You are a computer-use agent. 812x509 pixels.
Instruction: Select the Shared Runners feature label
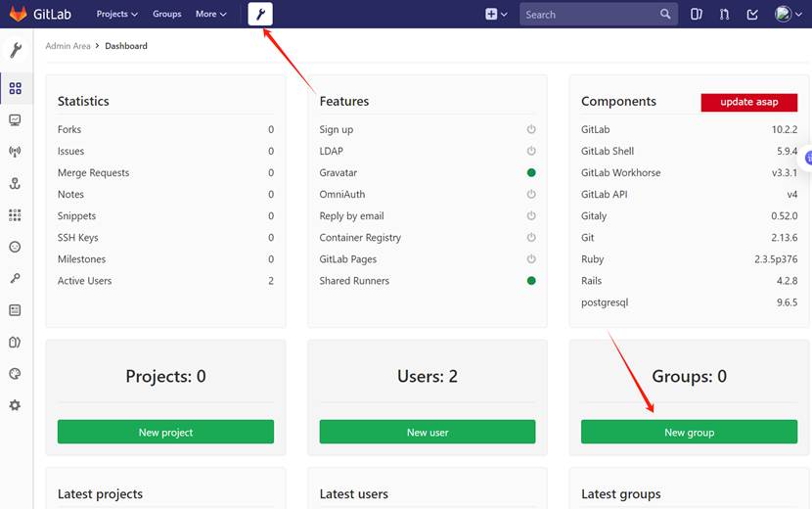[x=354, y=280]
